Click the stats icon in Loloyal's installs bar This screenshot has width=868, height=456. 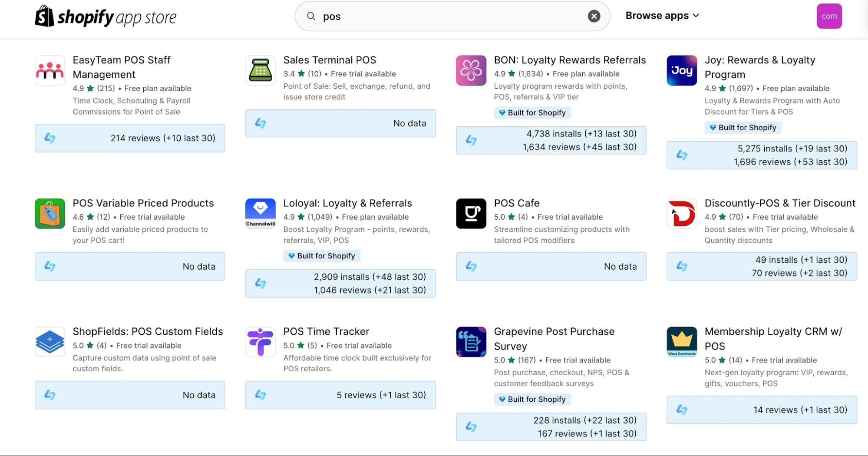coord(261,284)
